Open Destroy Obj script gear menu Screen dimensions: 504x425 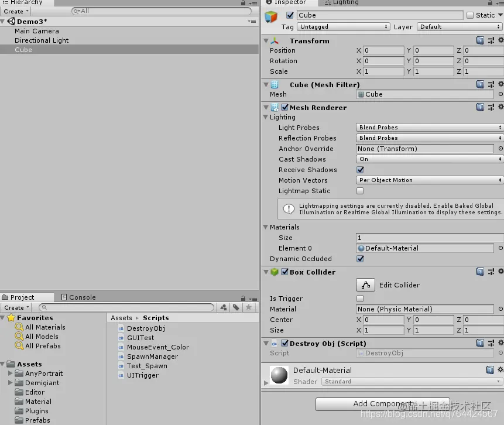pyautogui.click(x=500, y=342)
